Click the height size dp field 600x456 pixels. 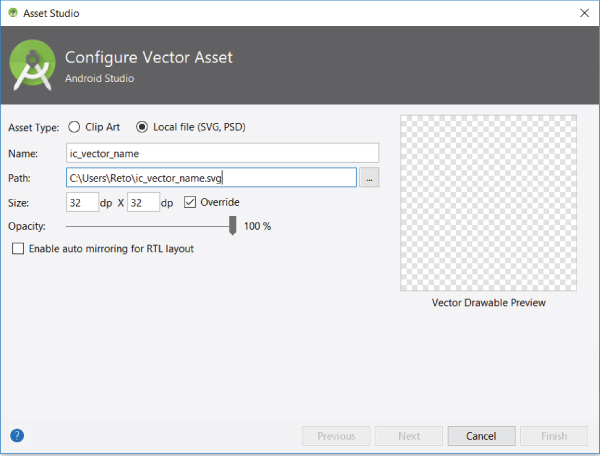143,203
